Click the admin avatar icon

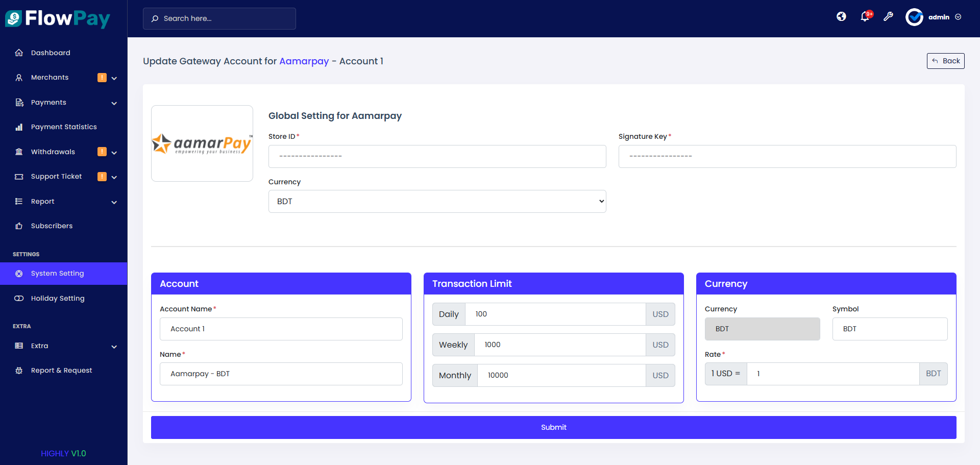pos(914,17)
